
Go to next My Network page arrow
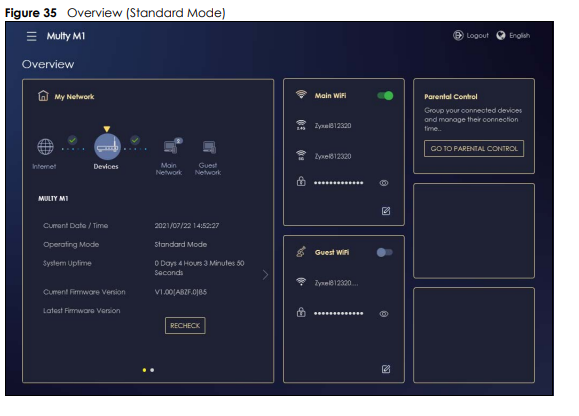(x=265, y=275)
